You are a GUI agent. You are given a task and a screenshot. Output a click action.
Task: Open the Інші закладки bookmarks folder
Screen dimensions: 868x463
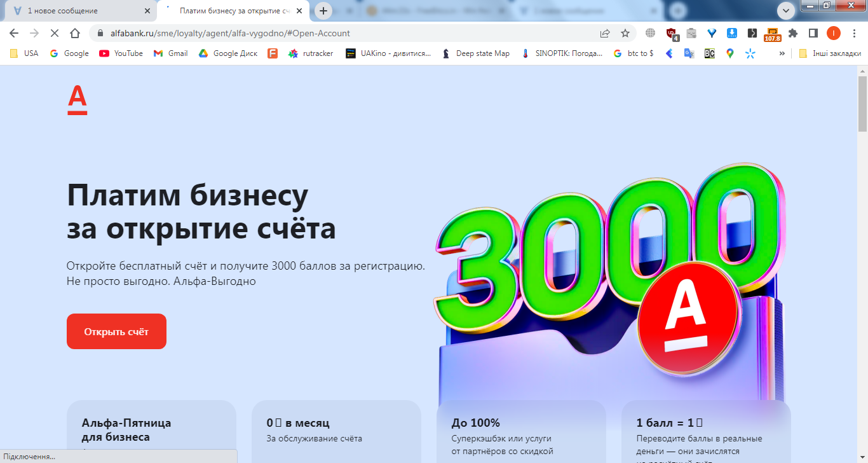(x=830, y=53)
